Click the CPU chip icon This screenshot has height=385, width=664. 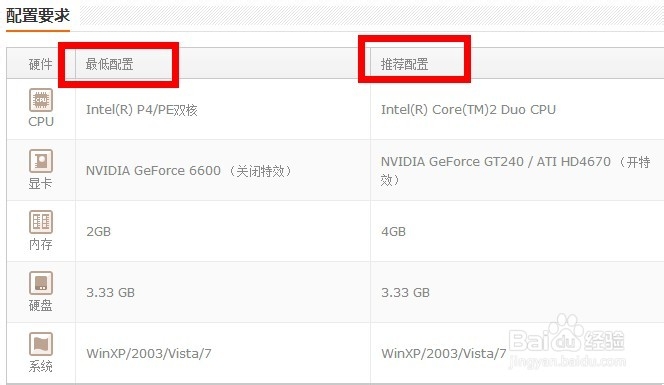(x=41, y=100)
